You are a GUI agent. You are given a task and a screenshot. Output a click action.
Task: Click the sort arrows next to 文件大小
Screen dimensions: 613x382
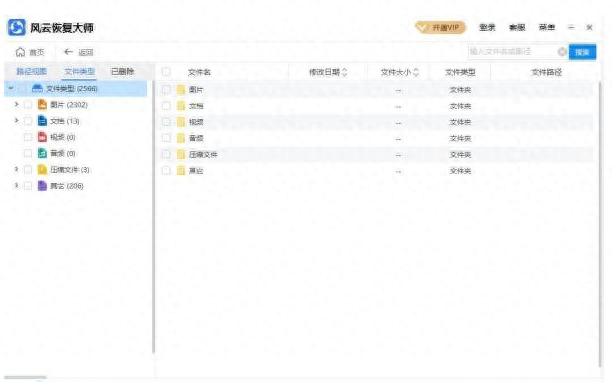(416, 72)
